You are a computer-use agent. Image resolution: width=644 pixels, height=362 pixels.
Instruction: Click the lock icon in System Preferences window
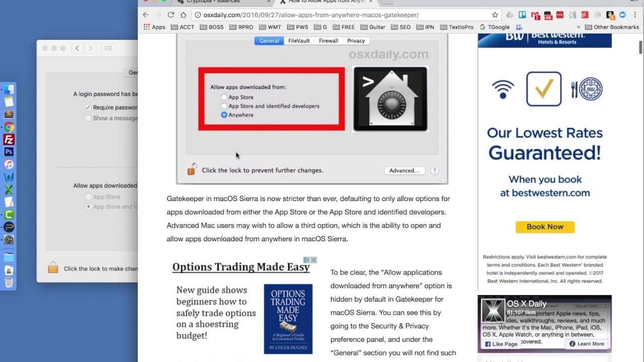pyautogui.click(x=53, y=268)
